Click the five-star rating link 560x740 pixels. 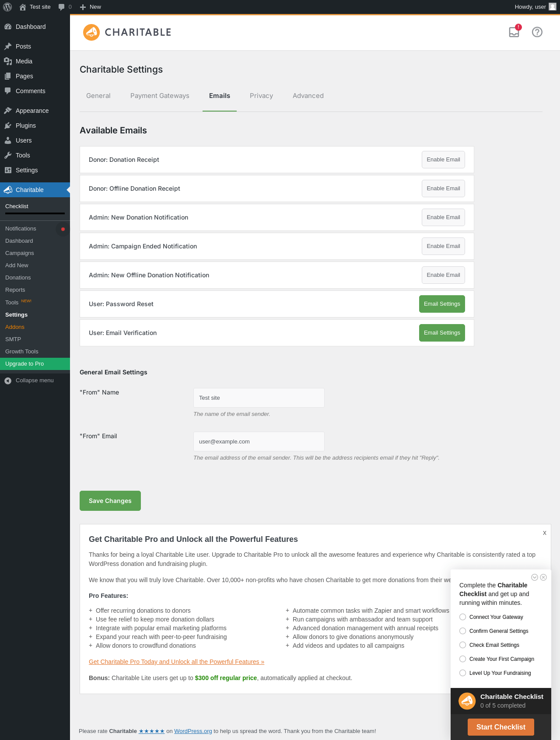pos(152,731)
